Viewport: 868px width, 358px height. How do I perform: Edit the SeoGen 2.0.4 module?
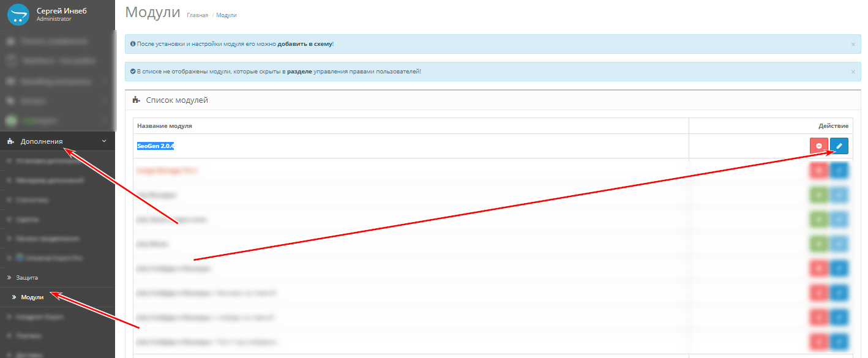[x=839, y=146]
